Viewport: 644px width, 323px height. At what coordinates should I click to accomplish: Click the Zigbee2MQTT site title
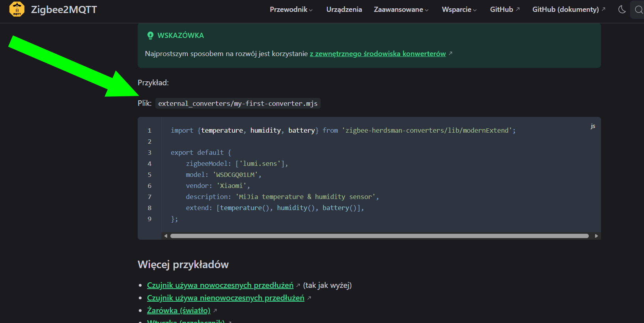pos(64,9)
